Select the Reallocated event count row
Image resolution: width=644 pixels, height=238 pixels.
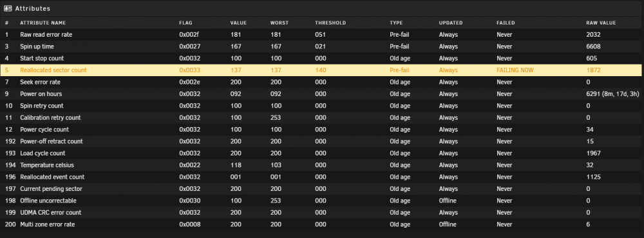click(322, 177)
